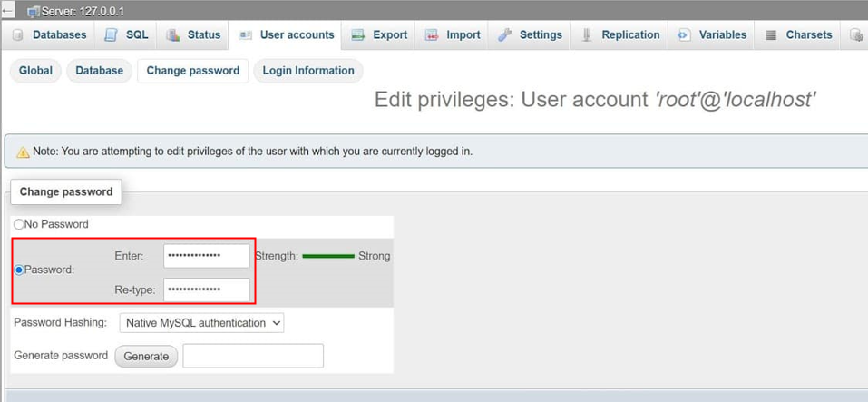Open the Replication tab
This screenshot has width=868, height=402.
point(620,34)
